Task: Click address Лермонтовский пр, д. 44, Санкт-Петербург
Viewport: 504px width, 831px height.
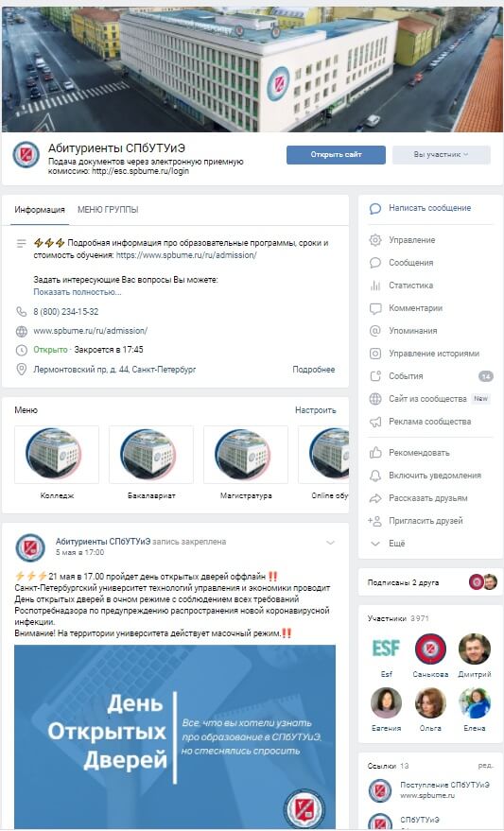Action: (114, 370)
